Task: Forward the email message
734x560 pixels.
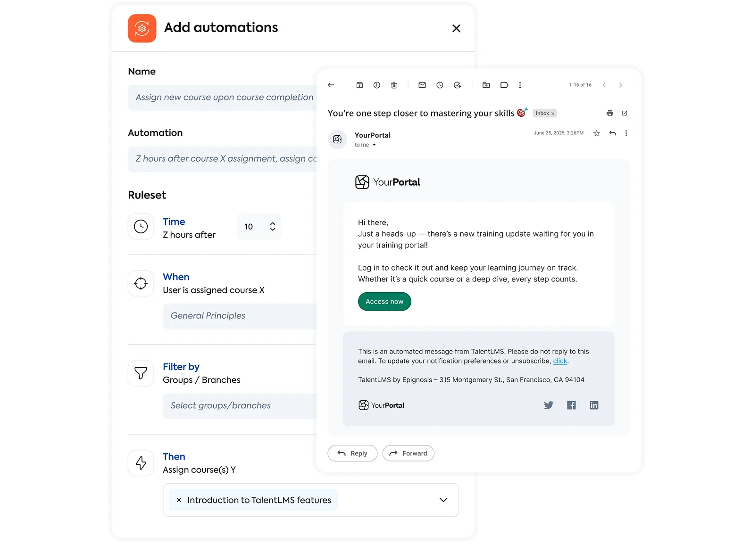Action: point(408,453)
